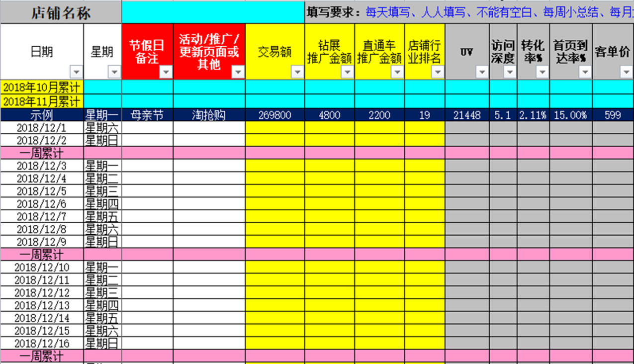Screen dimensions: 634x364
Task: Select the 2018年10月累计 cell
Action: tap(42, 88)
